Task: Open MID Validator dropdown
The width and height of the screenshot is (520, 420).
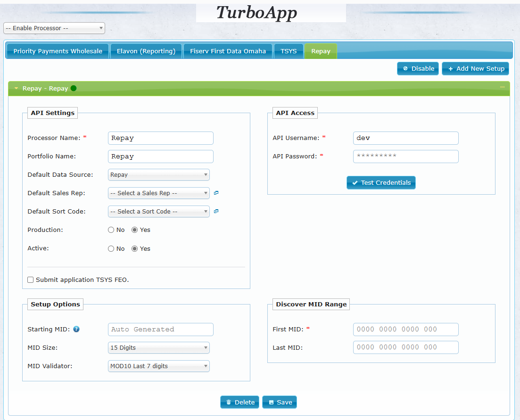Action: click(x=158, y=366)
